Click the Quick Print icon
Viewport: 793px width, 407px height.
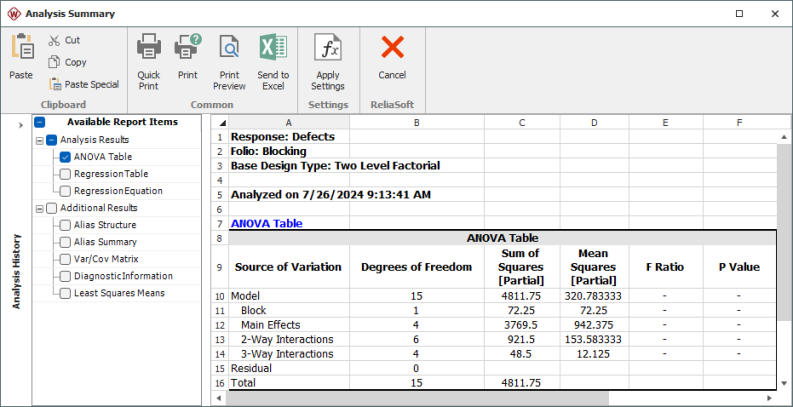tap(149, 48)
